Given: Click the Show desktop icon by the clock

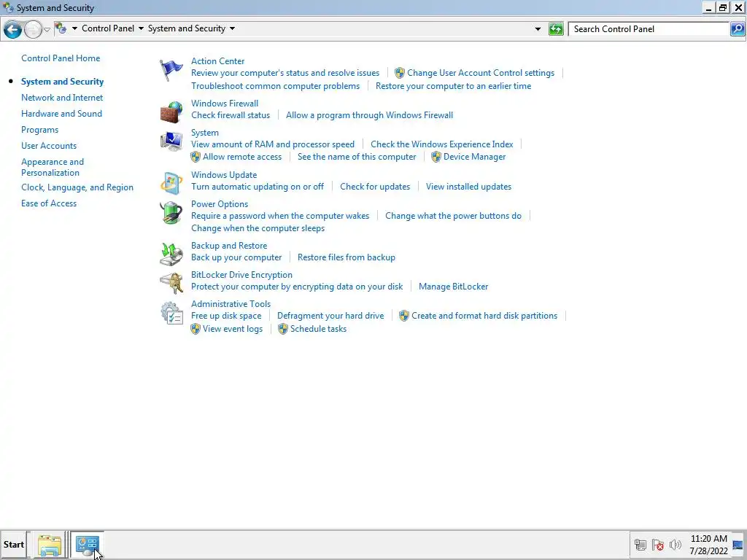Looking at the screenshot, I should tap(738, 545).
